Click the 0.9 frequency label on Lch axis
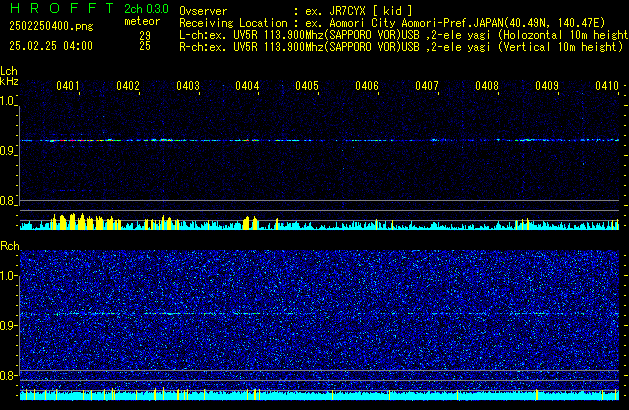 click(8, 151)
